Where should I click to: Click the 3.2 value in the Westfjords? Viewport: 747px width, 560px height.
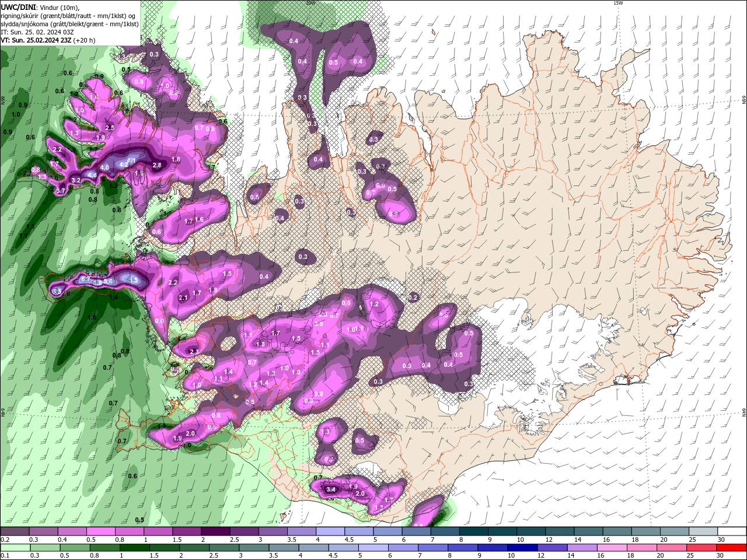[76, 180]
